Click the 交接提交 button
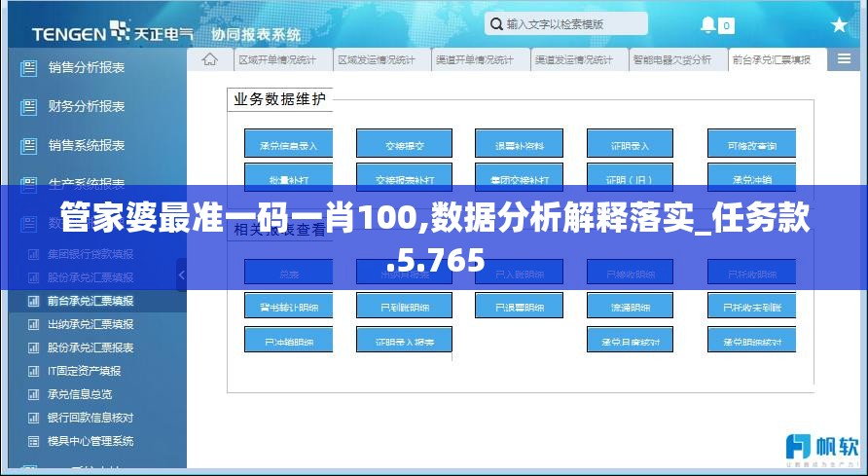868x476 pixels. (x=404, y=143)
